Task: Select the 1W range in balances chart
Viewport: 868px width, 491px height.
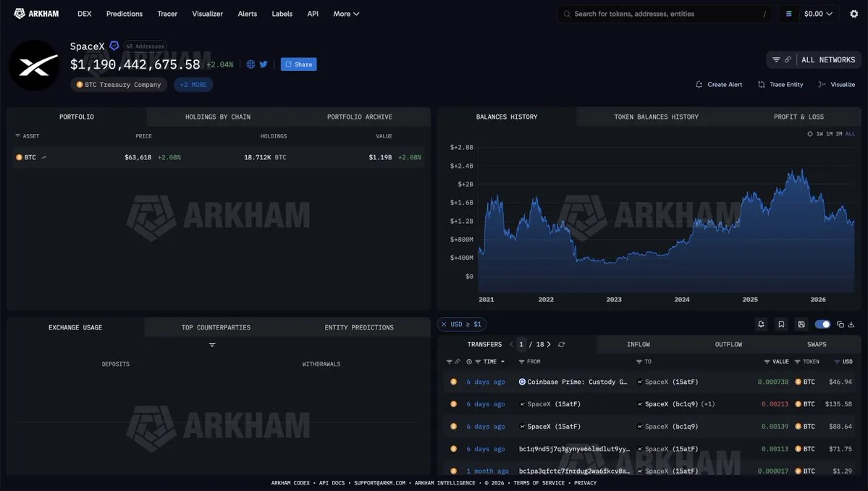Action: [819, 134]
